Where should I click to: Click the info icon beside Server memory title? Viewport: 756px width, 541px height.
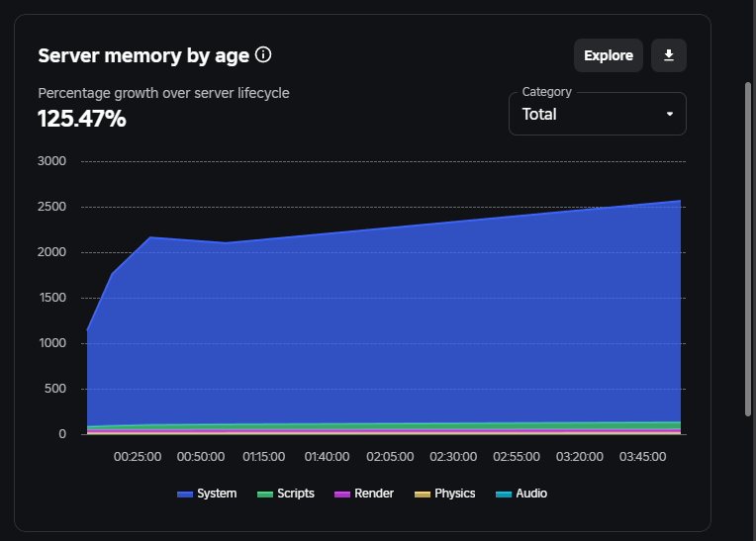coord(263,55)
